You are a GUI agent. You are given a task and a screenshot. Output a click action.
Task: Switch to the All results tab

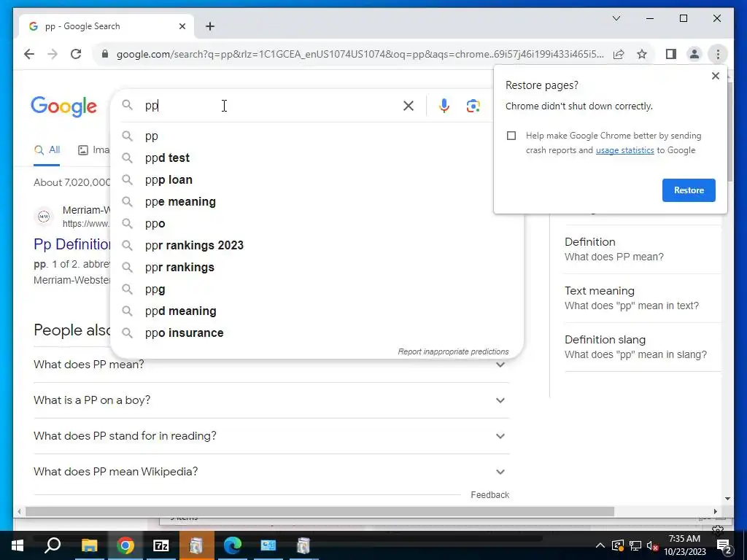47,150
